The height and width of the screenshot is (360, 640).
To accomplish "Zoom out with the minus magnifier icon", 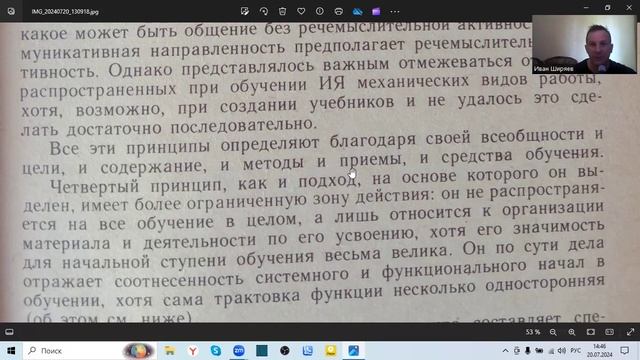I will click(553, 332).
